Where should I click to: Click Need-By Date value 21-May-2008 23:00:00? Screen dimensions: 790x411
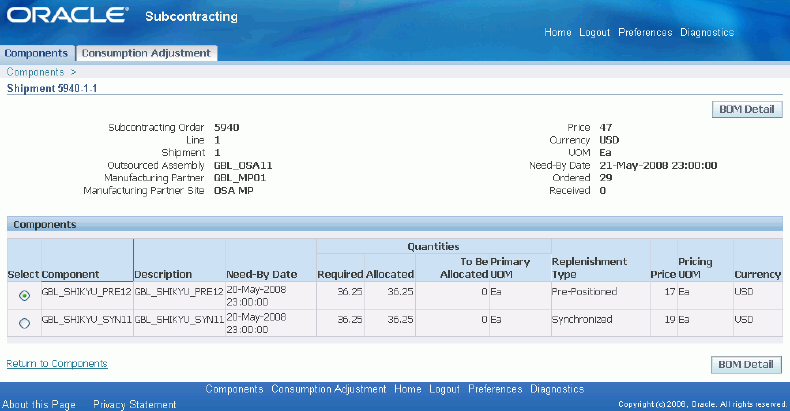click(658, 165)
